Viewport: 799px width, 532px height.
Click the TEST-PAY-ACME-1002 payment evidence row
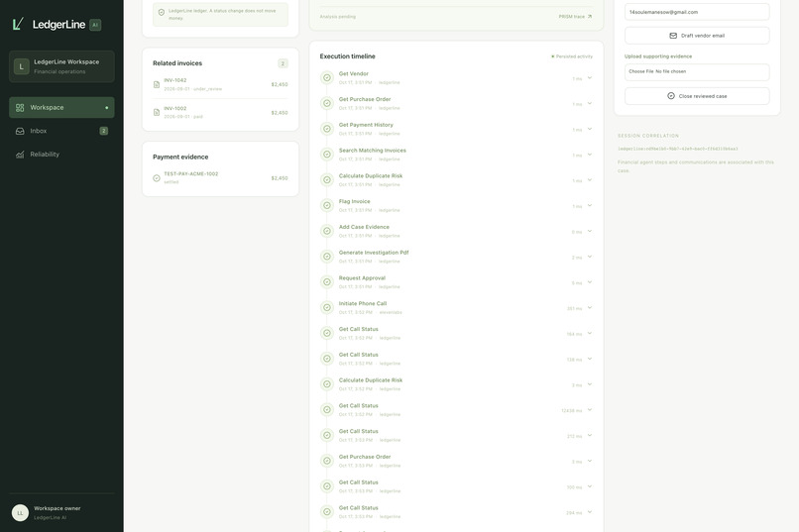coord(221,177)
